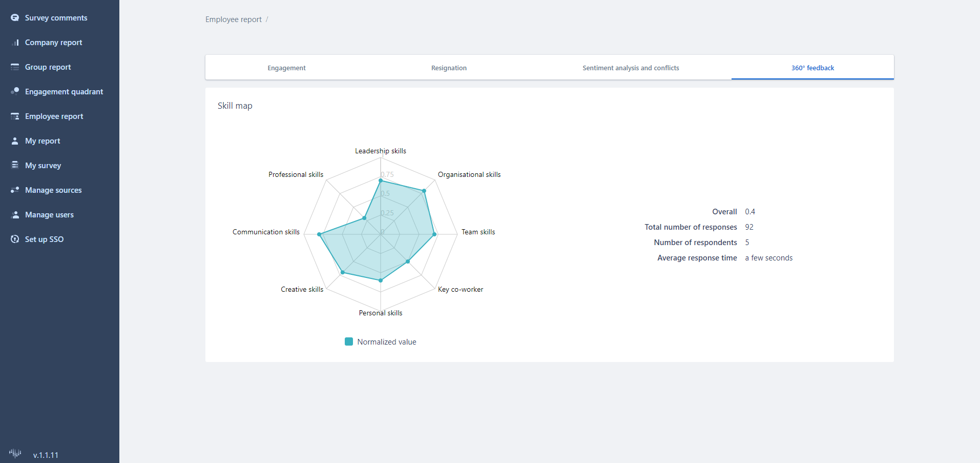
Task: Select the 360° feedback tab
Action: click(x=812, y=68)
